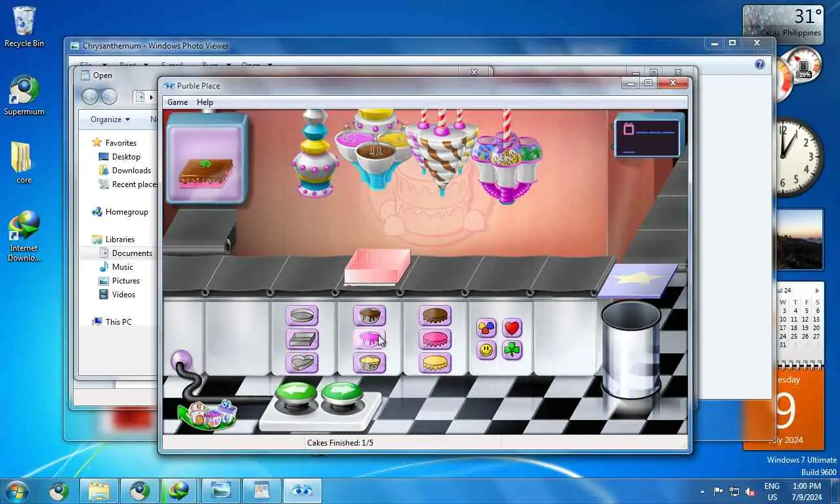Switch to Photo Viewer taskbar button
Viewport: 840px width, 504px height.
click(x=221, y=491)
